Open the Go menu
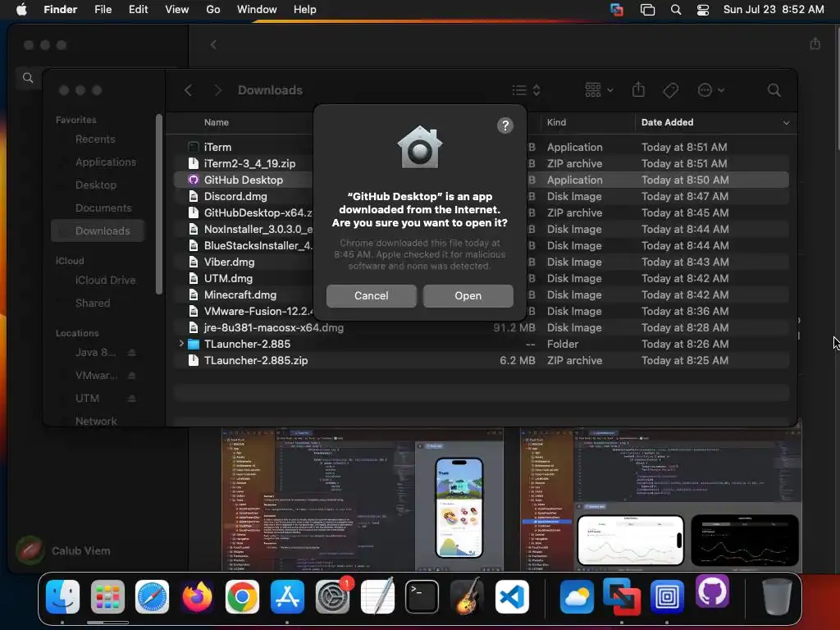 (213, 10)
